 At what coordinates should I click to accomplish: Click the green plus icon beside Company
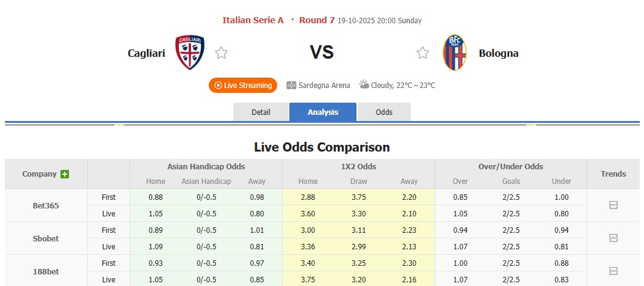(65, 174)
